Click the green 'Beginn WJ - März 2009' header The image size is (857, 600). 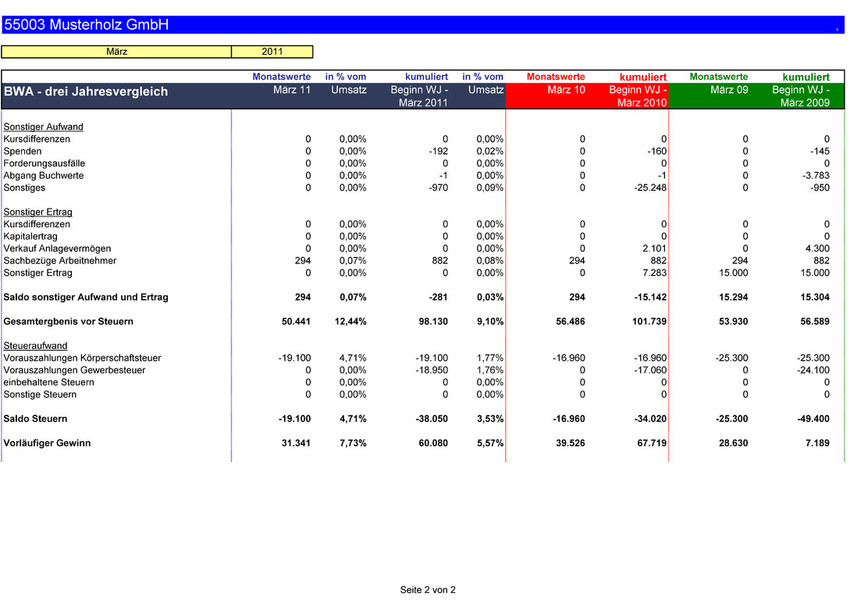click(801, 96)
